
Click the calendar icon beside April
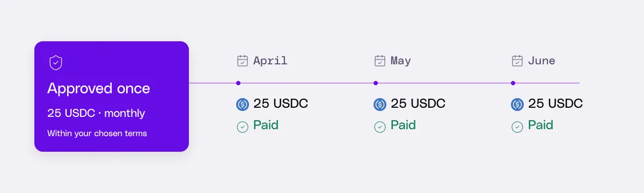tap(243, 61)
